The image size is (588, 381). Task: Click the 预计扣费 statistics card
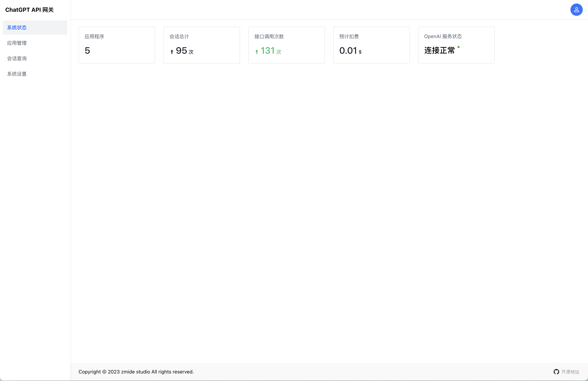[371, 45]
